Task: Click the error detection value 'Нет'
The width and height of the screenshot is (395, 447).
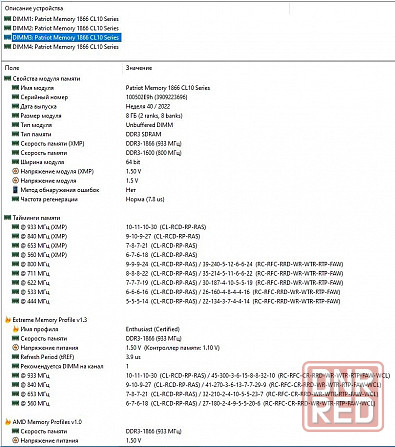Action: 131,190
